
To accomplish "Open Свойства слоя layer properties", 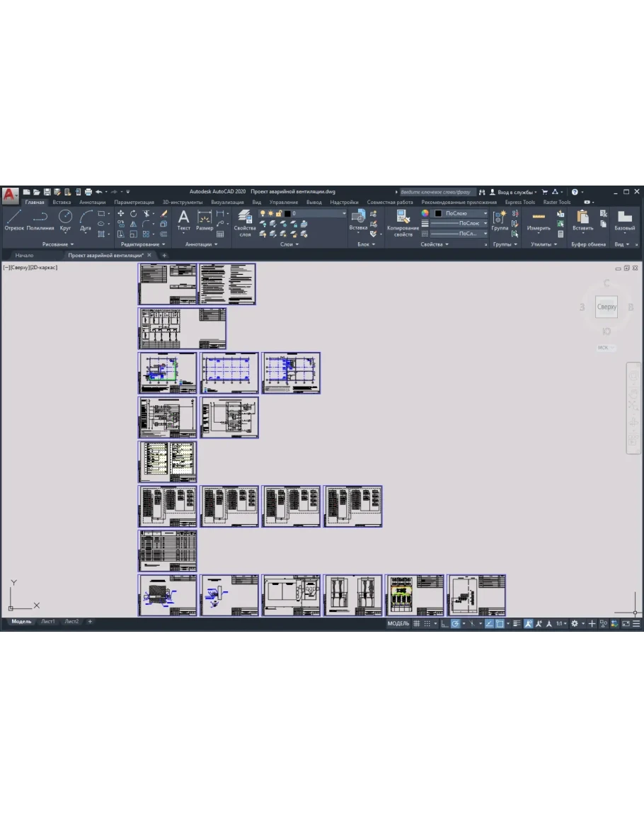I will (x=245, y=222).
